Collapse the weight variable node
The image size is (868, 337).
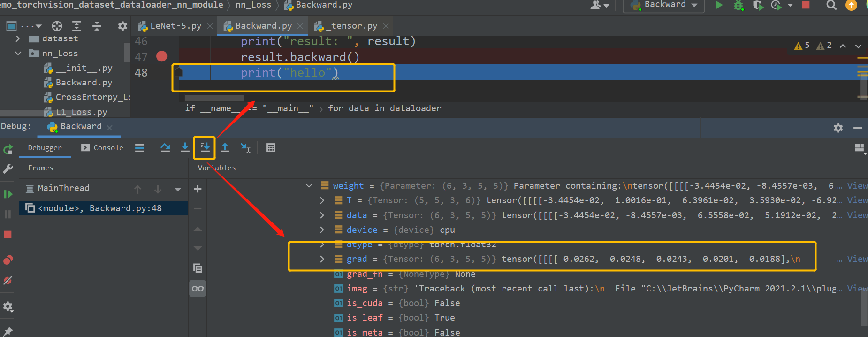click(x=309, y=185)
